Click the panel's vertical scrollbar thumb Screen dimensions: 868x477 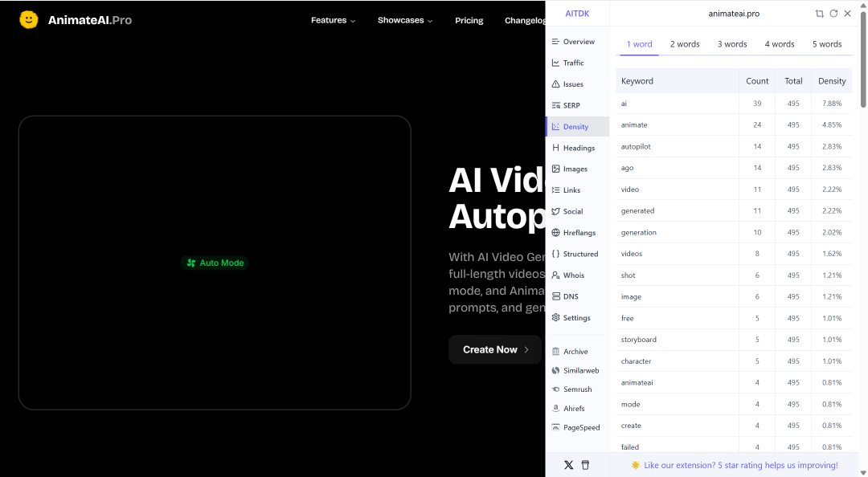pos(863,59)
